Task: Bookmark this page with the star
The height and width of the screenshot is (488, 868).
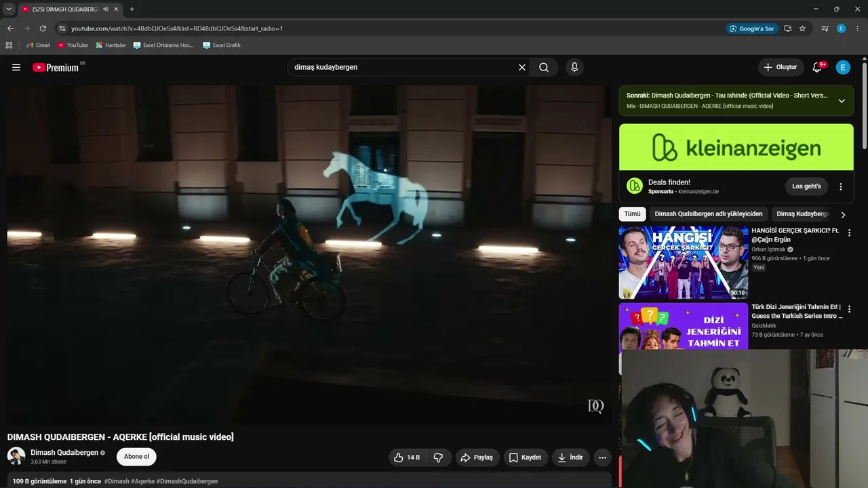Action: pyautogui.click(x=802, y=28)
